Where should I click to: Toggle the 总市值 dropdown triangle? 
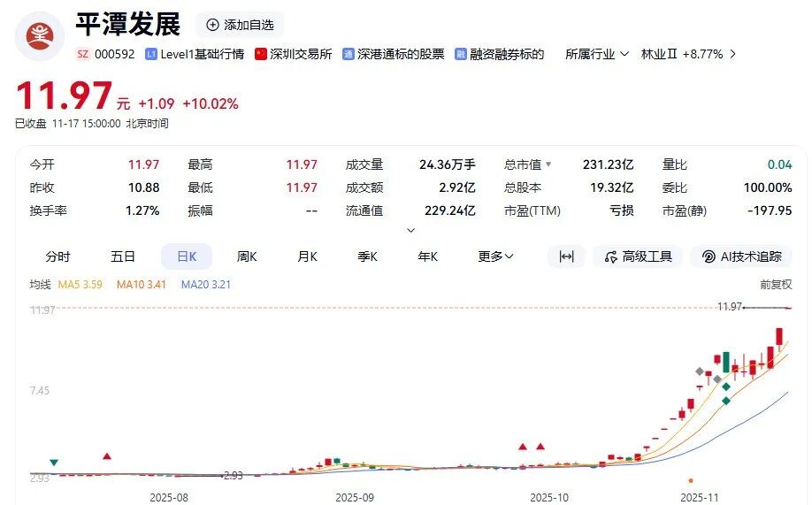coord(548,165)
